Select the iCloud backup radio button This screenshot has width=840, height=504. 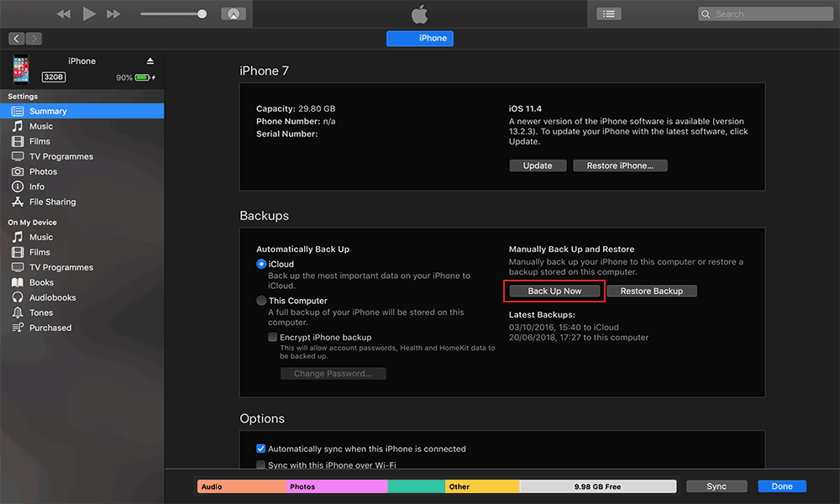(261, 264)
